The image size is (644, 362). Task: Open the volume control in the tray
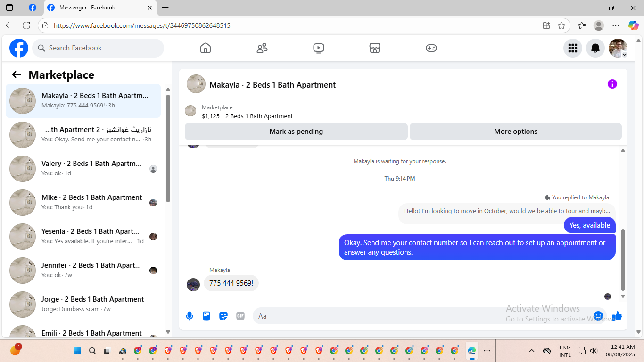coord(594,351)
